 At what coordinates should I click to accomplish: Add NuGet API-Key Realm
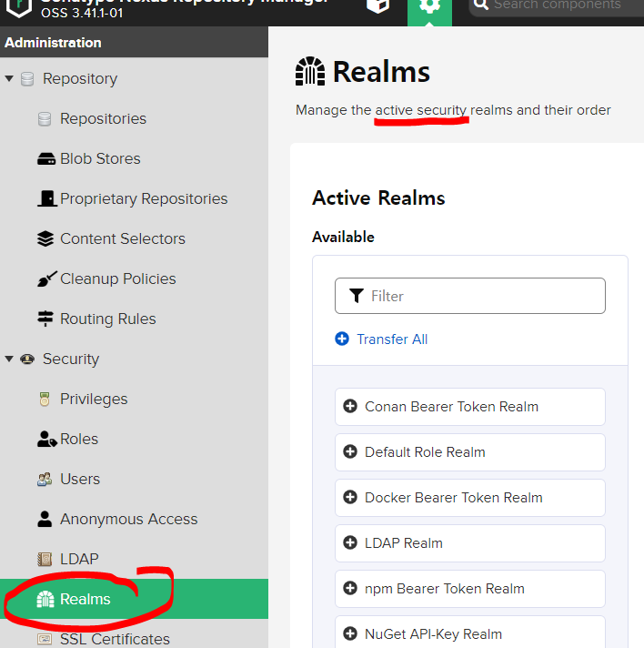470,632
